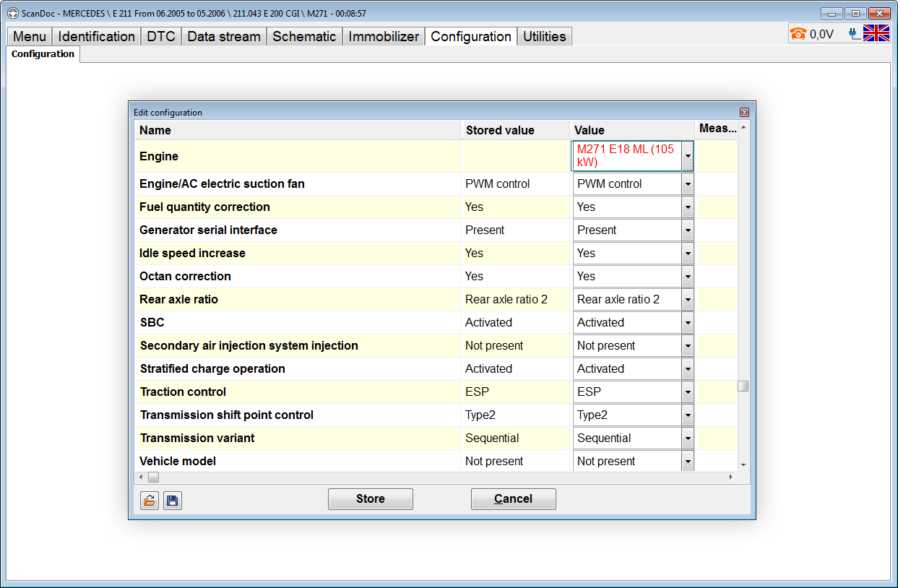
Task: Click the UK flag language icon
Action: click(x=876, y=33)
